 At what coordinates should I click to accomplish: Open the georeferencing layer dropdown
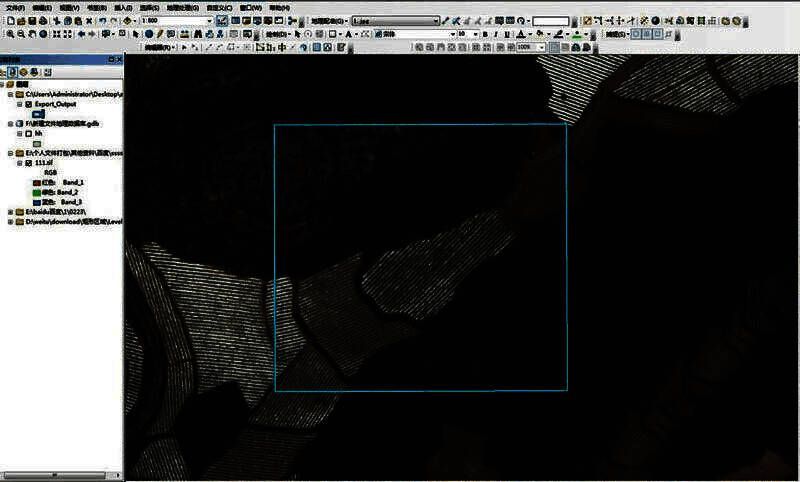click(435, 20)
